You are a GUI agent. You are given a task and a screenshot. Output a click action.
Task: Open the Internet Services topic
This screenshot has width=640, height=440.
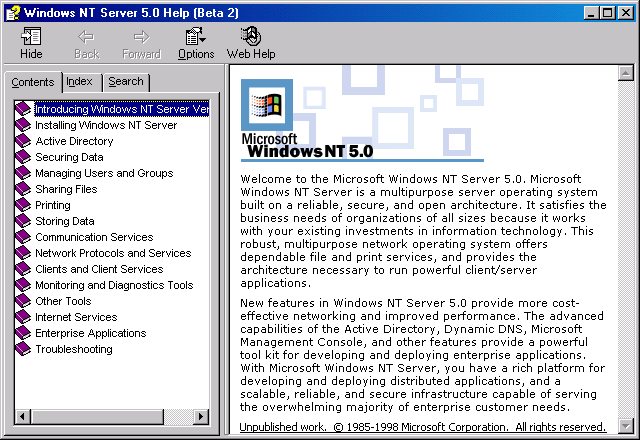click(76, 317)
